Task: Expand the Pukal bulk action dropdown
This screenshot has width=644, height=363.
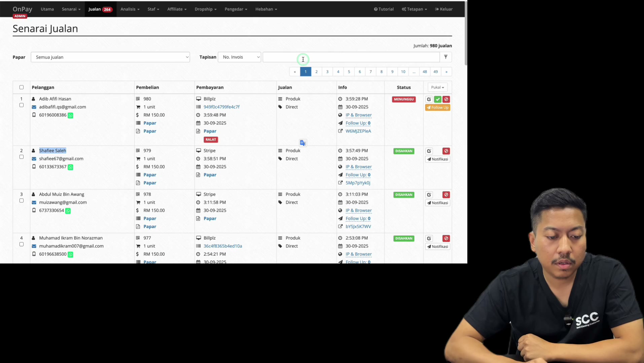Action: (437, 87)
